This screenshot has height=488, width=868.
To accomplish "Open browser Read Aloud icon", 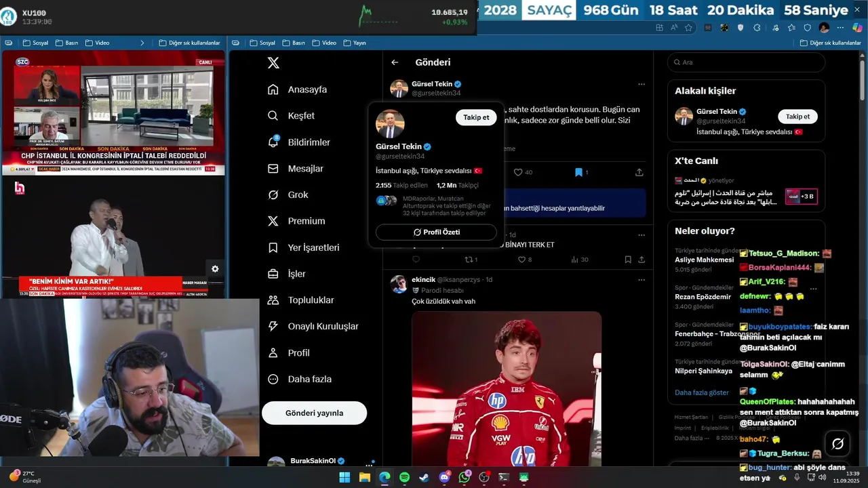I will (674, 28).
